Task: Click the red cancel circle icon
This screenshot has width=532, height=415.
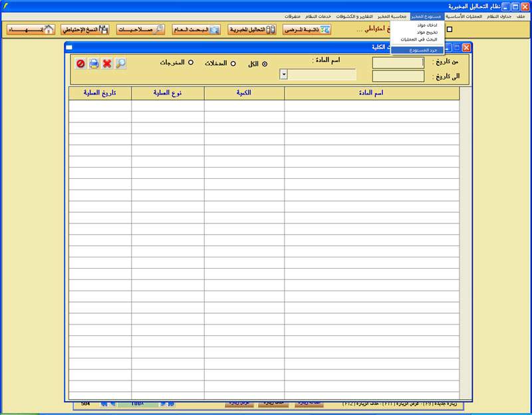Action: (x=80, y=64)
